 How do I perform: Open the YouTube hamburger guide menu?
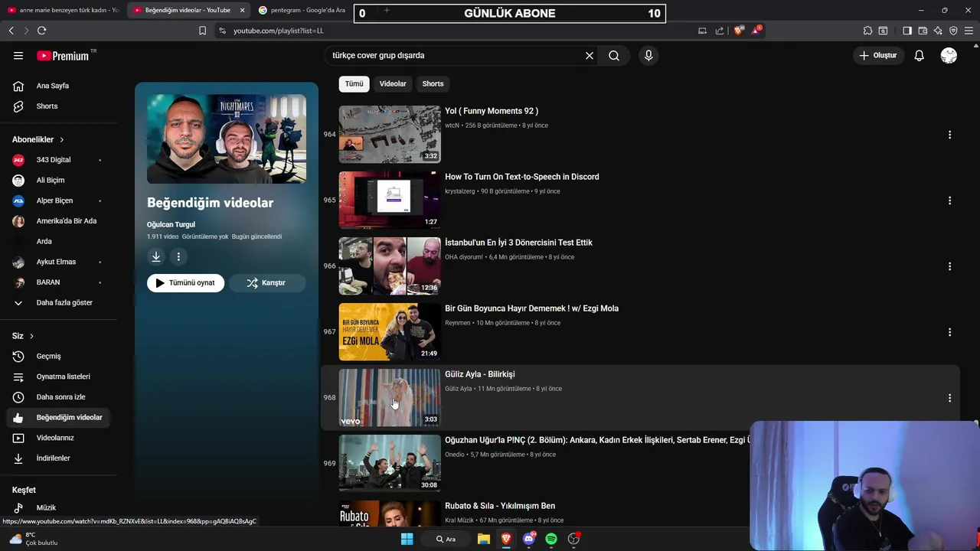coord(18,56)
